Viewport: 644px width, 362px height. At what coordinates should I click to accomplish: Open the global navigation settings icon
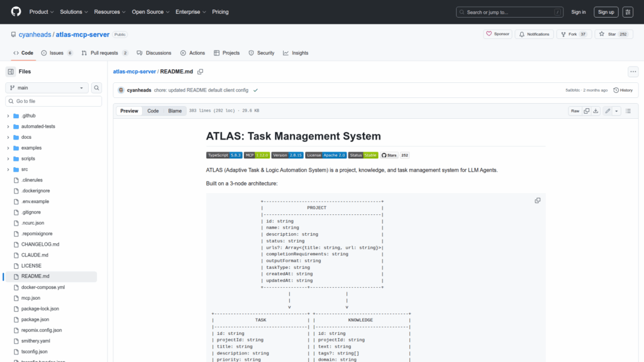tap(628, 12)
